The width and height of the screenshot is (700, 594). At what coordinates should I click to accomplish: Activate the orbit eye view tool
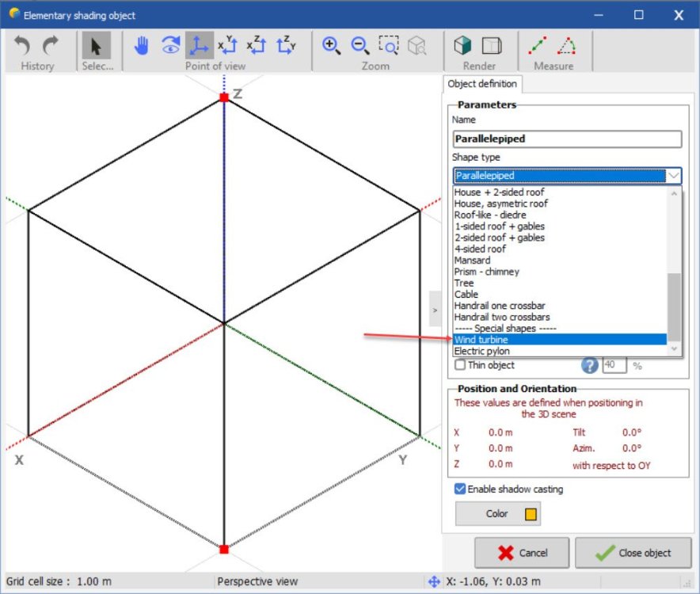170,46
